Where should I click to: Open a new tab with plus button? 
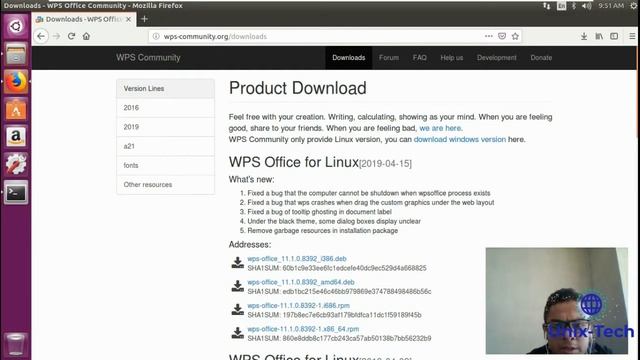click(x=144, y=19)
